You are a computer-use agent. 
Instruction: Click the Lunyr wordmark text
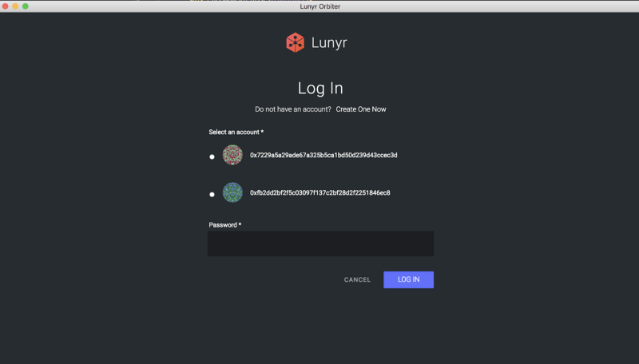point(329,43)
